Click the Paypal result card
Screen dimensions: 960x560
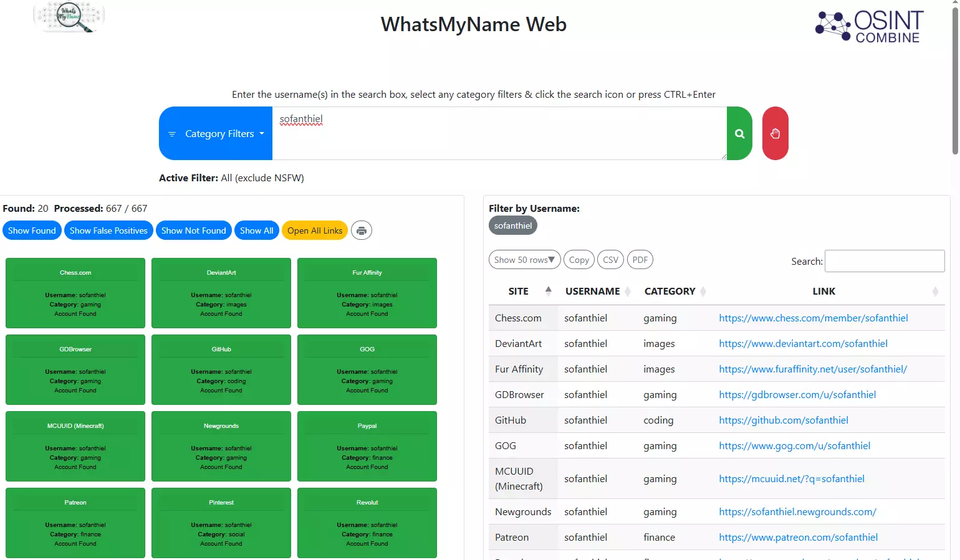point(367,446)
